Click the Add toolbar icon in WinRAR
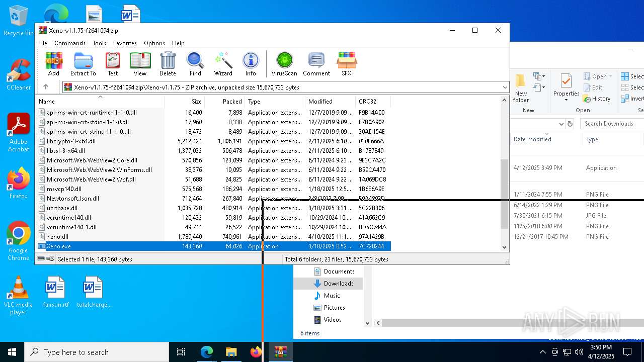The height and width of the screenshot is (362, 644). [x=54, y=64]
